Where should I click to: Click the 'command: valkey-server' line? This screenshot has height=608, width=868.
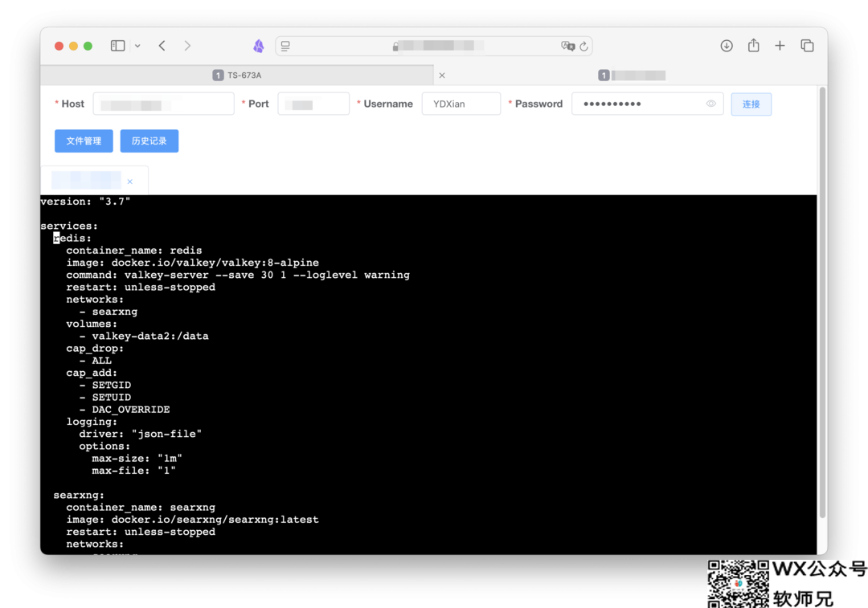tap(238, 275)
